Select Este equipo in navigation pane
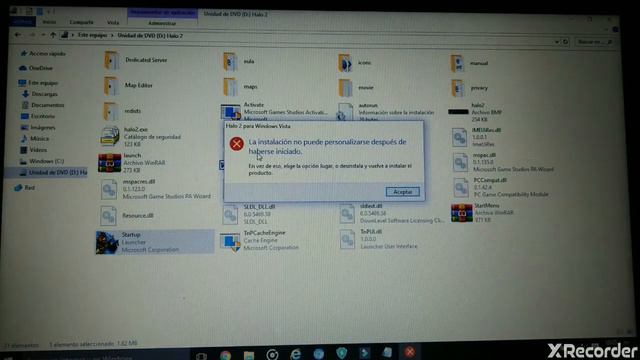 click(39, 83)
